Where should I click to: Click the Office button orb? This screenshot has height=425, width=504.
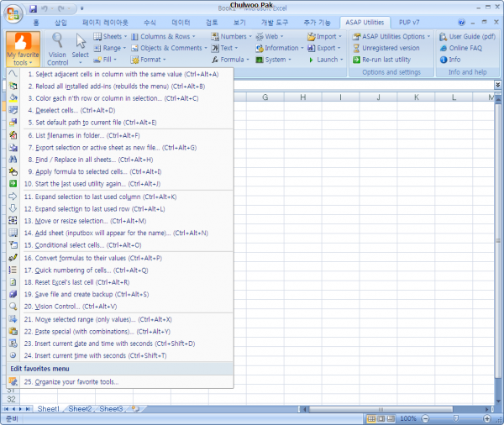[x=13, y=14]
